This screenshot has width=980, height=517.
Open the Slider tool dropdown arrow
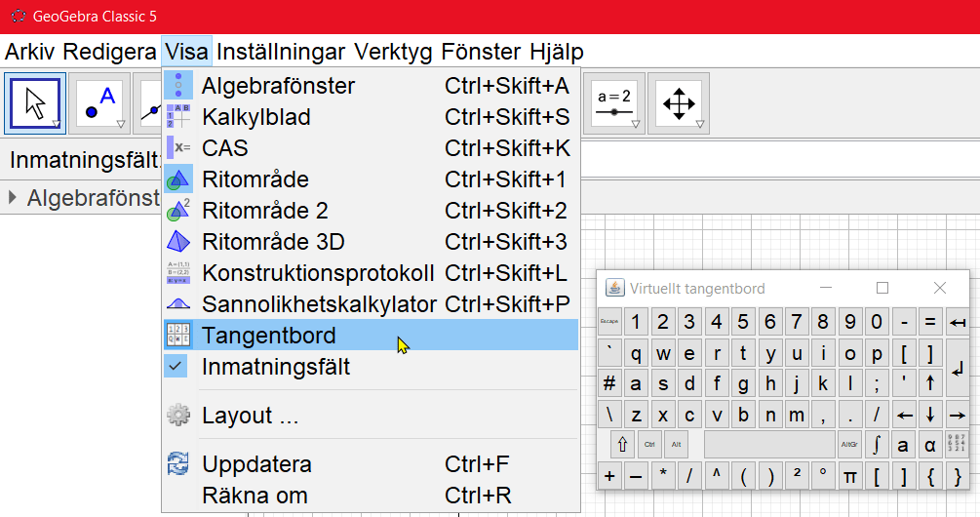(636, 125)
